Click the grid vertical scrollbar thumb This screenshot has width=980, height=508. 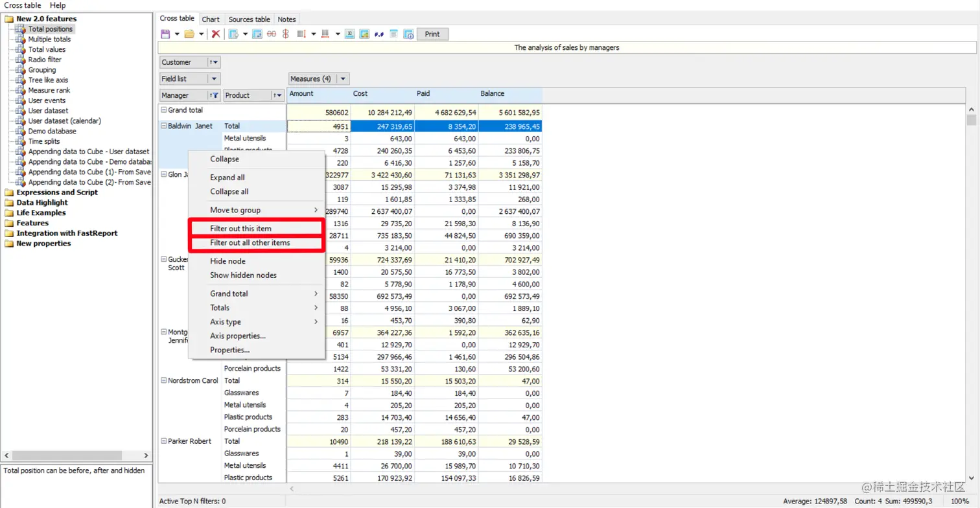pyautogui.click(x=971, y=120)
